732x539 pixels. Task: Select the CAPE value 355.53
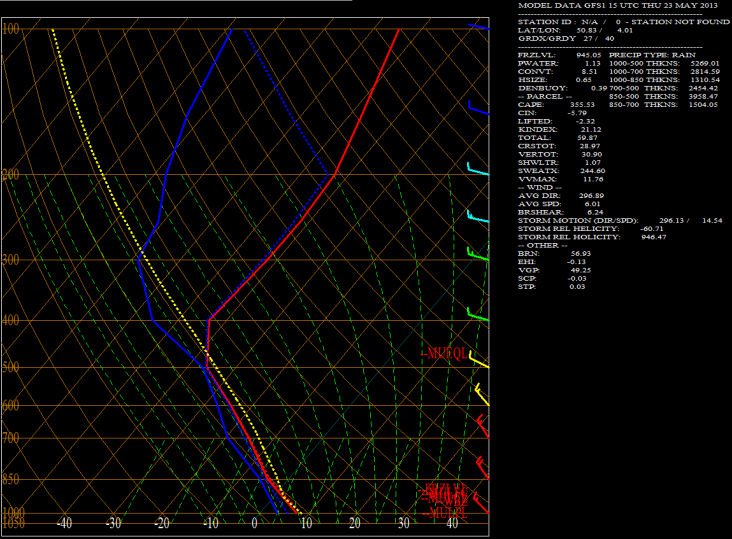click(582, 105)
